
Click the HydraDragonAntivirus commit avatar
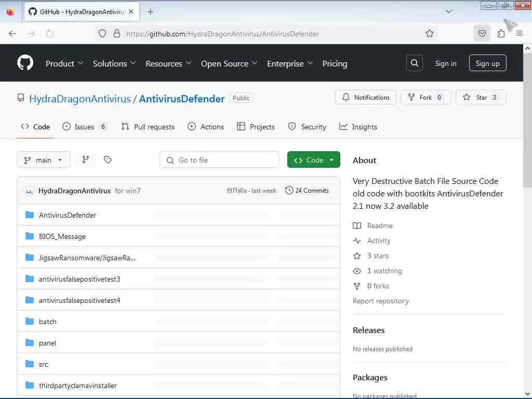click(x=30, y=191)
